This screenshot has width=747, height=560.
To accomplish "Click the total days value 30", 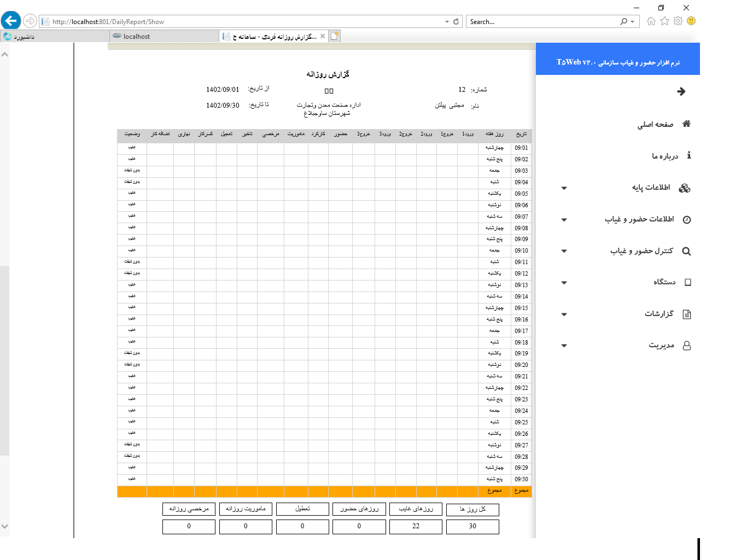I will pos(472,527).
